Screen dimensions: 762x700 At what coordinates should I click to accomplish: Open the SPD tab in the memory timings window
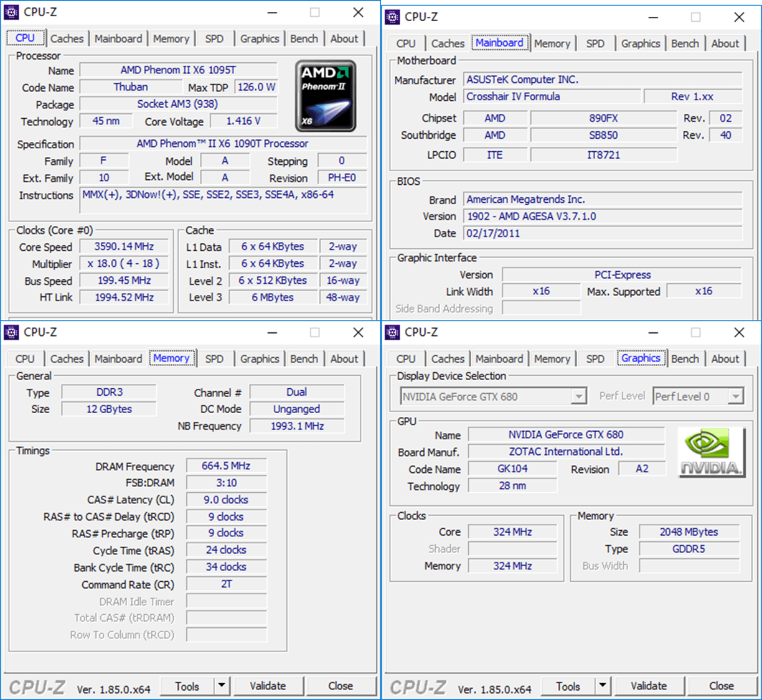(x=214, y=359)
